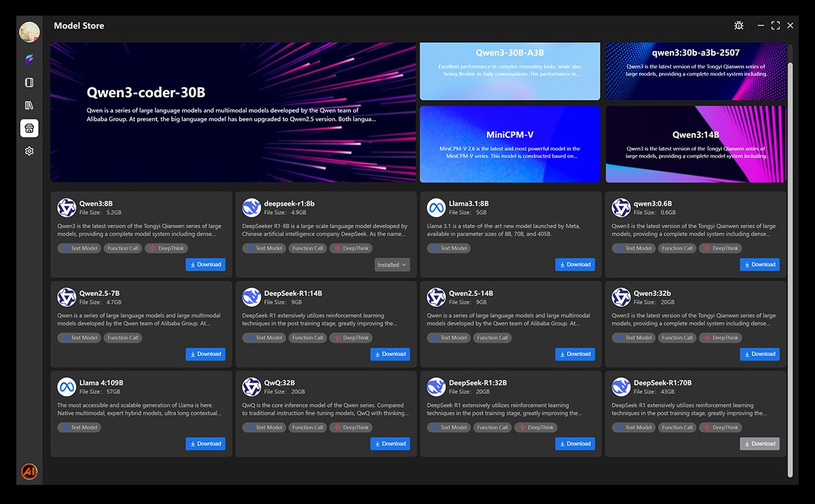The width and height of the screenshot is (815, 504).
Task: Click the DeepThink tag on DeepSeek-R1:70B
Action: tap(720, 427)
